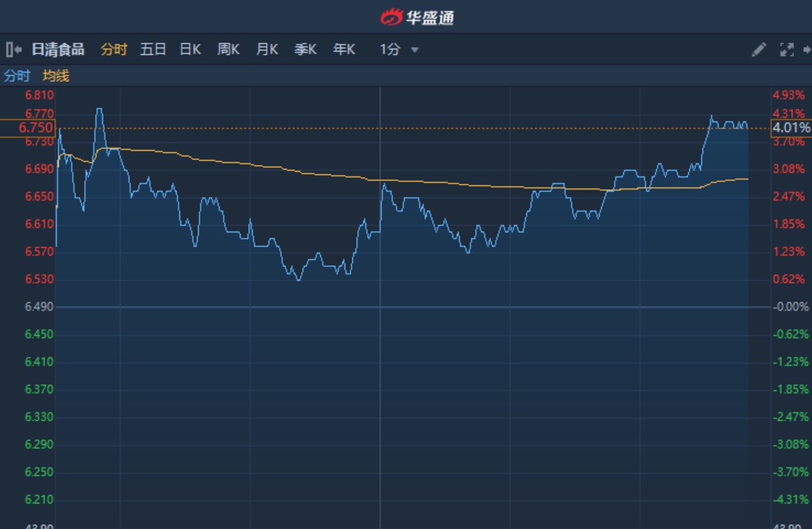
Task: Click the 0.00% baseline axis label
Action: pos(791,307)
